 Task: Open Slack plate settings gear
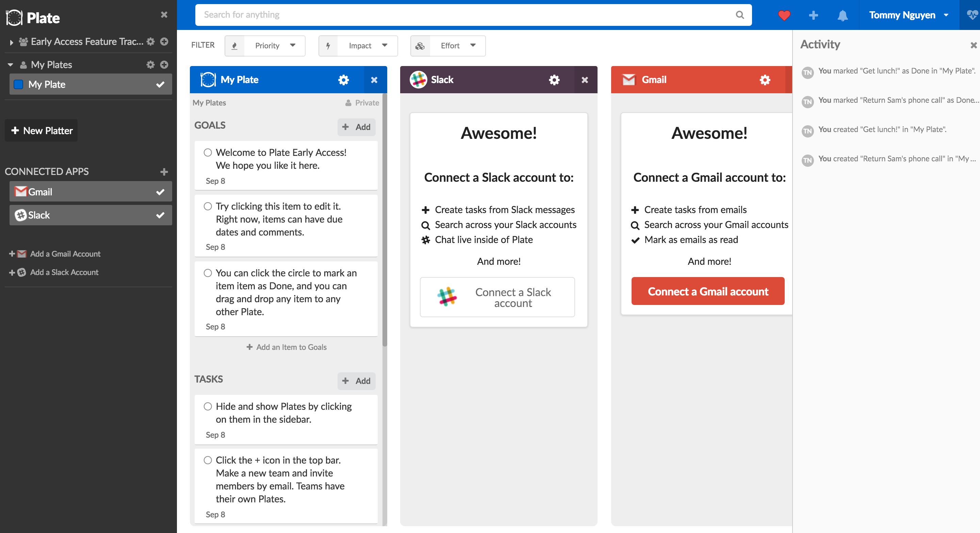coord(554,80)
